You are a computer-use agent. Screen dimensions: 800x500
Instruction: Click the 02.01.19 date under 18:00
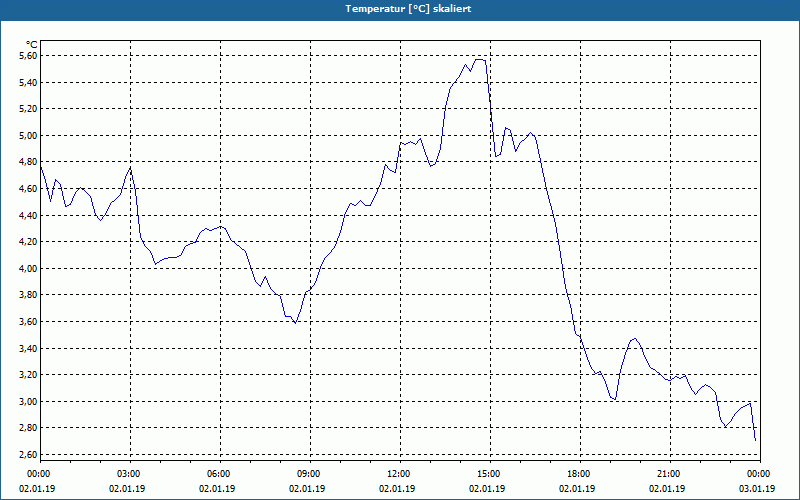pyautogui.click(x=577, y=488)
